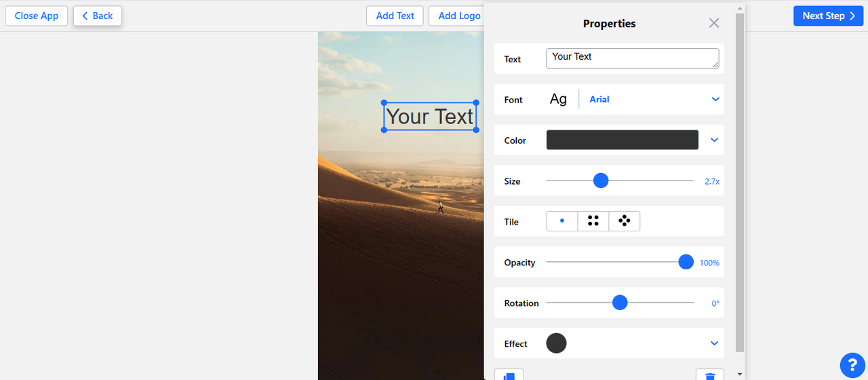Screen dimensions: 868x380
Task: Click the Rotation slider handle
Action: pyautogui.click(x=620, y=303)
